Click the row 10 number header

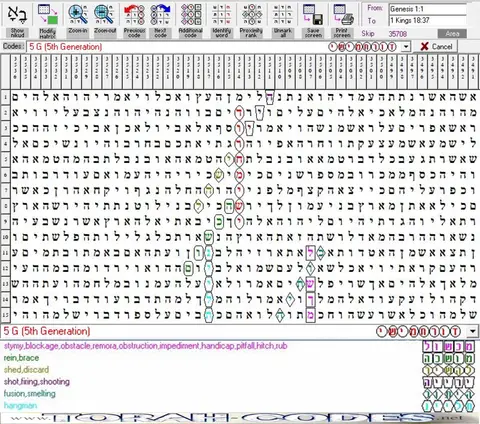tap(5, 237)
